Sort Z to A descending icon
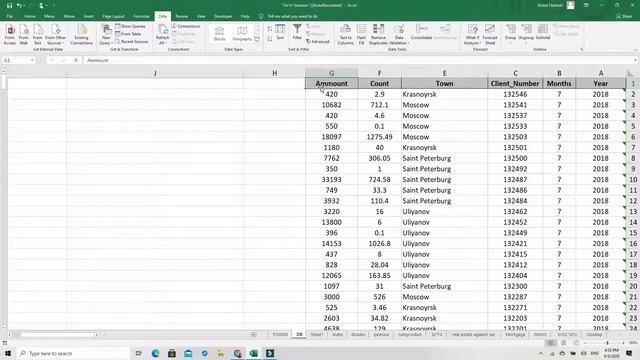The width and height of the screenshot is (640, 360). (x=270, y=39)
